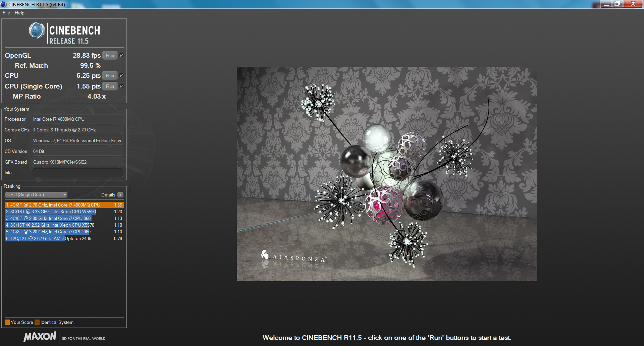Select ranking row Intel Xeon CPU W5590
Image resolution: width=644 pixels, height=346 pixels.
pyautogui.click(x=64, y=212)
